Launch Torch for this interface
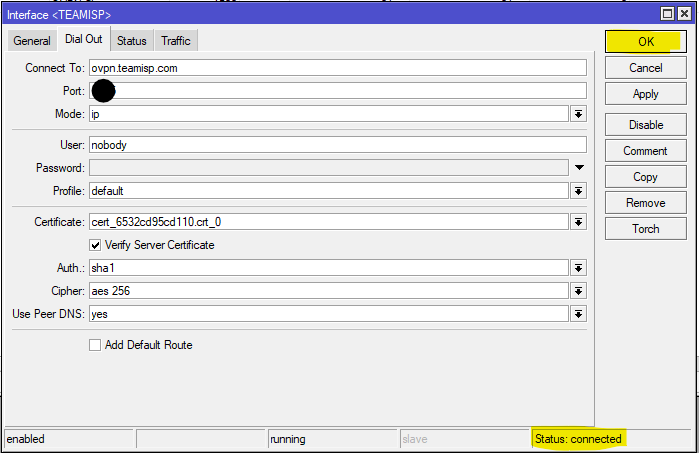 645,229
